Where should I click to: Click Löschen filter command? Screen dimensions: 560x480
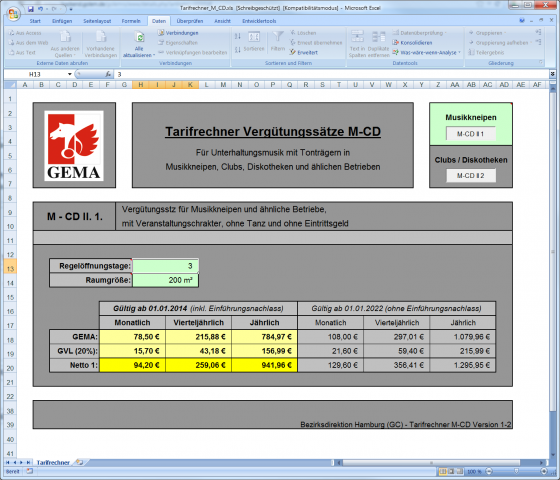[x=303, y=33]
